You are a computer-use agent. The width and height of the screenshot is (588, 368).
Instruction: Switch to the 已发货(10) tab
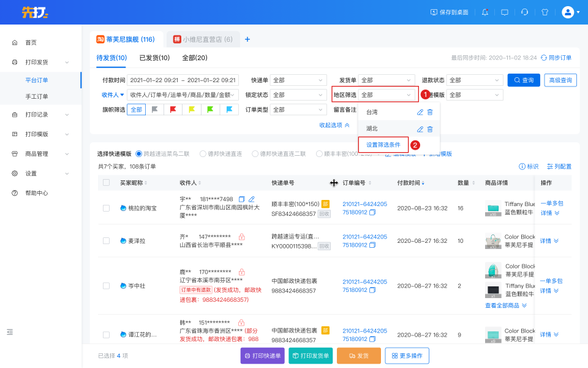pyautogui.click(x=154, y=58)
